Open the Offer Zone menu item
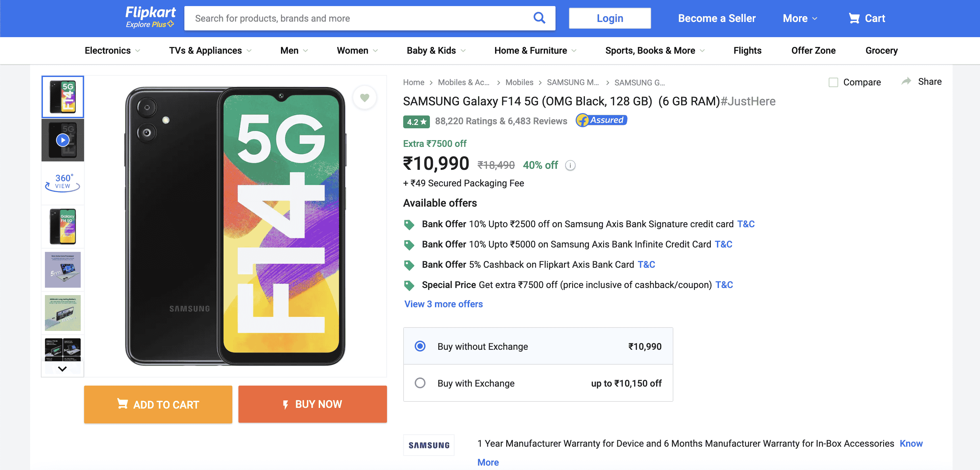Viewport: 980px width, 470px height. tap(813, 51)
